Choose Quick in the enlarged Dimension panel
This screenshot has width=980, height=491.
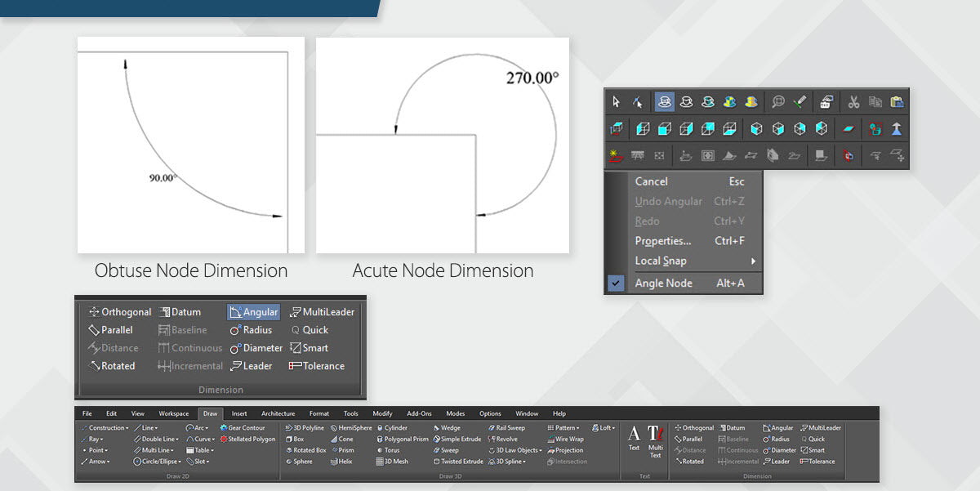pos(309,330)
